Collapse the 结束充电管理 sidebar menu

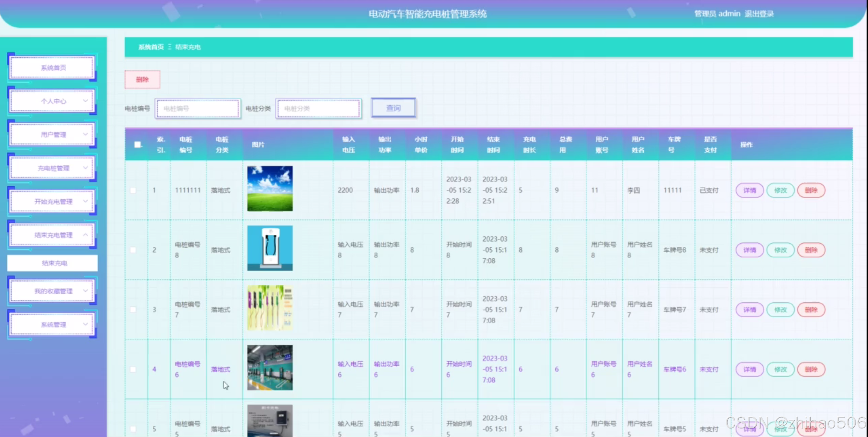pyautogui.click(x=53, y=235)
